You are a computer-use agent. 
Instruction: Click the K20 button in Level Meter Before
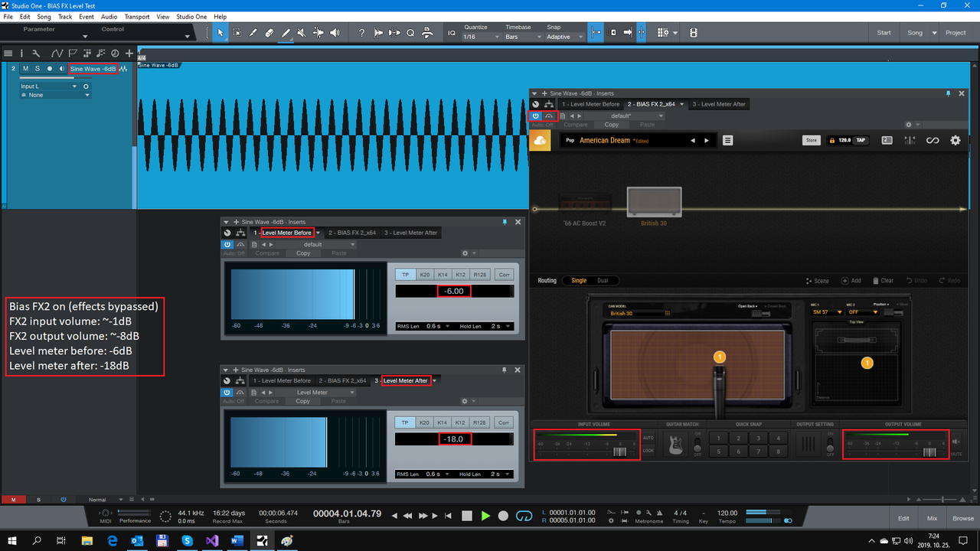[x=423, y=274]
